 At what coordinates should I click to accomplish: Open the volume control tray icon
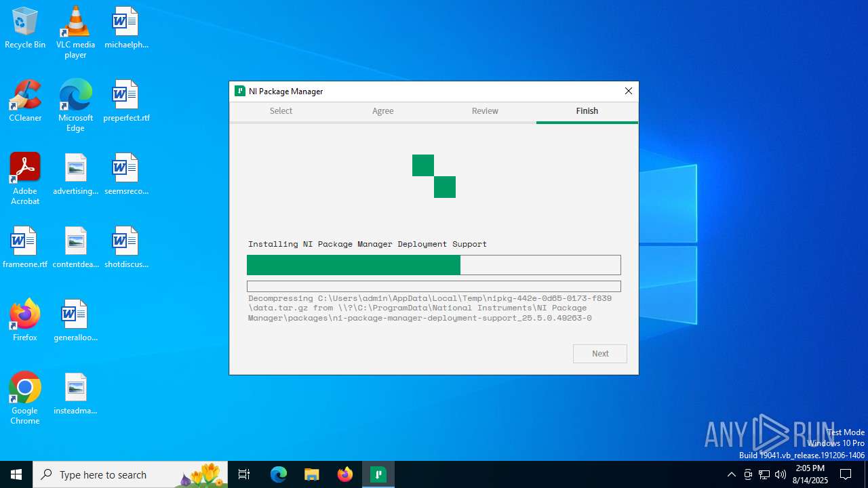click(x=781, y=474)
